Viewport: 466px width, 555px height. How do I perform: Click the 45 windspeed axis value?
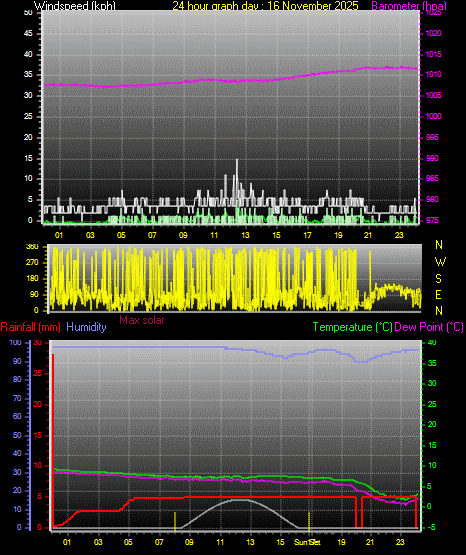point(28,33)
